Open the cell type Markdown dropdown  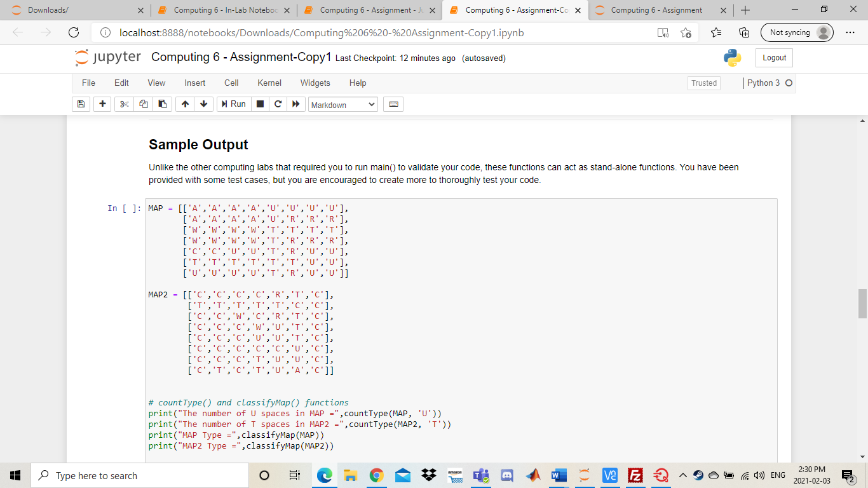[x=343, y=104]
